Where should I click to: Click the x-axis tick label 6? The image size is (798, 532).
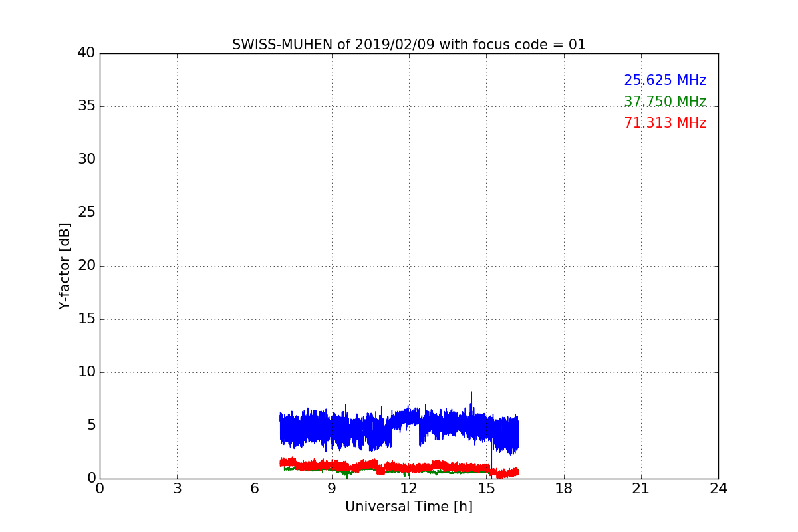[x=255, y=489]
